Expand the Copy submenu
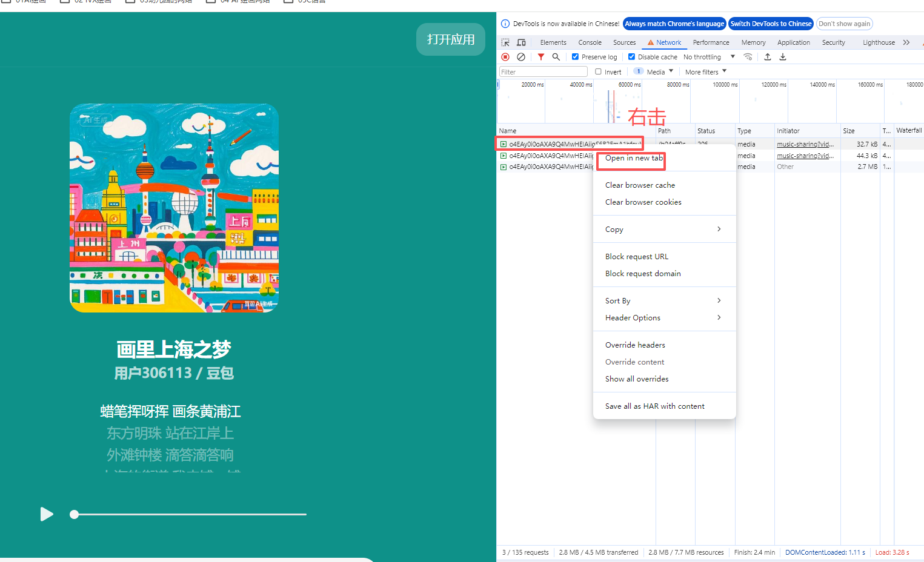 (x=664, y=229)
